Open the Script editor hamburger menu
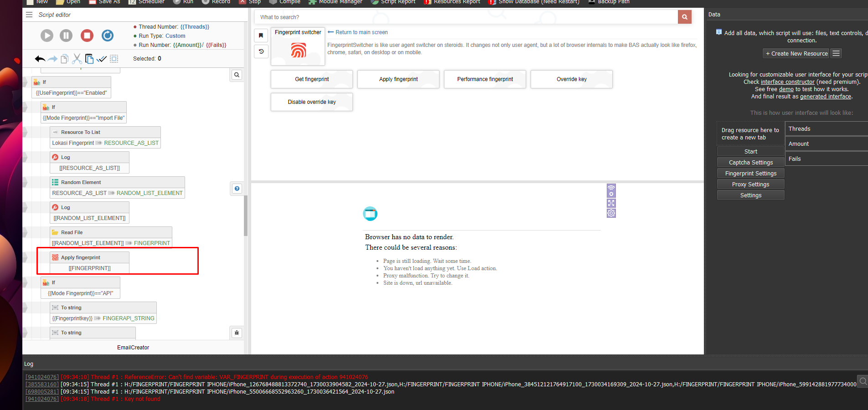The image size is (868, 410). pos(29,15)
